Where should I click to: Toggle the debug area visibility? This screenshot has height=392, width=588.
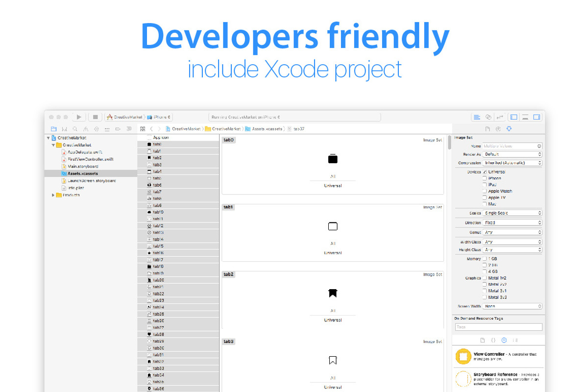(x=525, y=117)
